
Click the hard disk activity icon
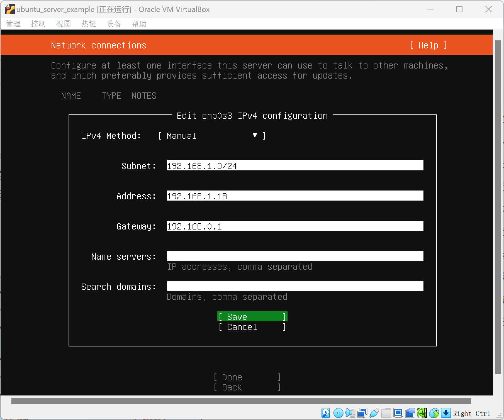pyautogui.click(x=326, y=413)
